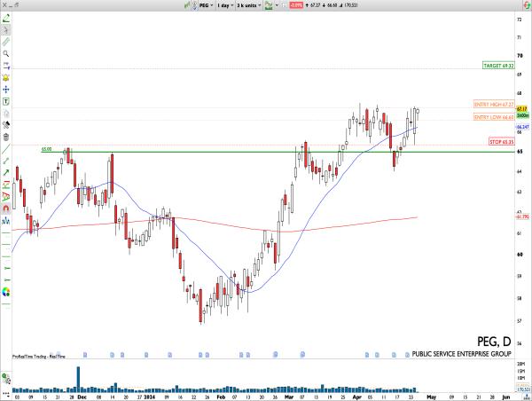Click the small icon before the percent badge
This screenshot has height=401, width=532.
pos(285,5)
